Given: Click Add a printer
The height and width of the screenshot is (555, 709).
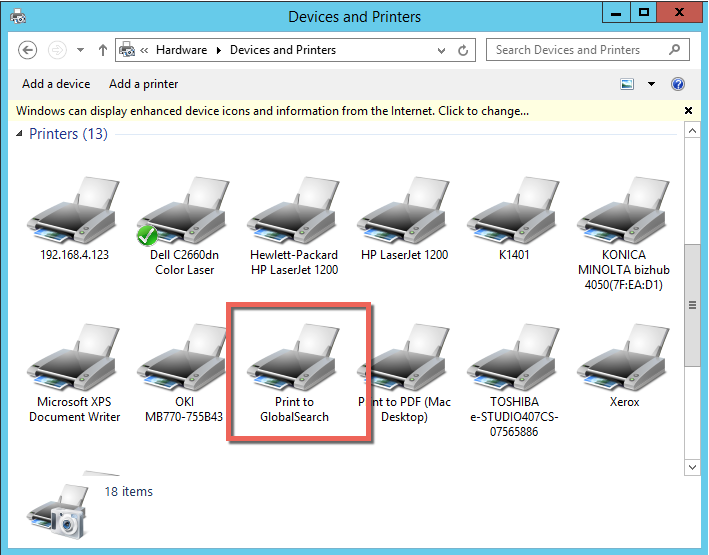Looking at the screenshot, I should pos(143,84).
